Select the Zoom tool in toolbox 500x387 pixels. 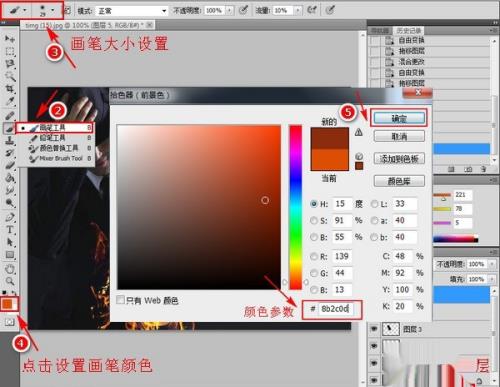coord(10,281)
